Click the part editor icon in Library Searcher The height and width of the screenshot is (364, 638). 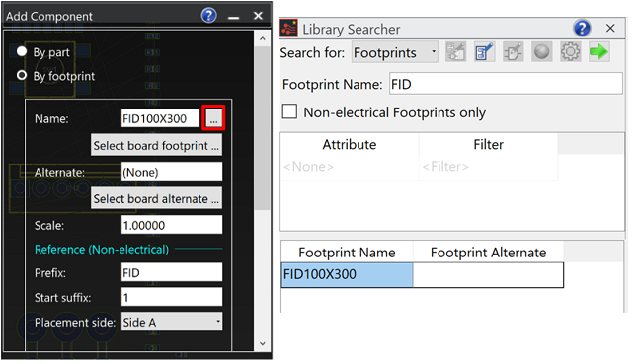point(455,52)
